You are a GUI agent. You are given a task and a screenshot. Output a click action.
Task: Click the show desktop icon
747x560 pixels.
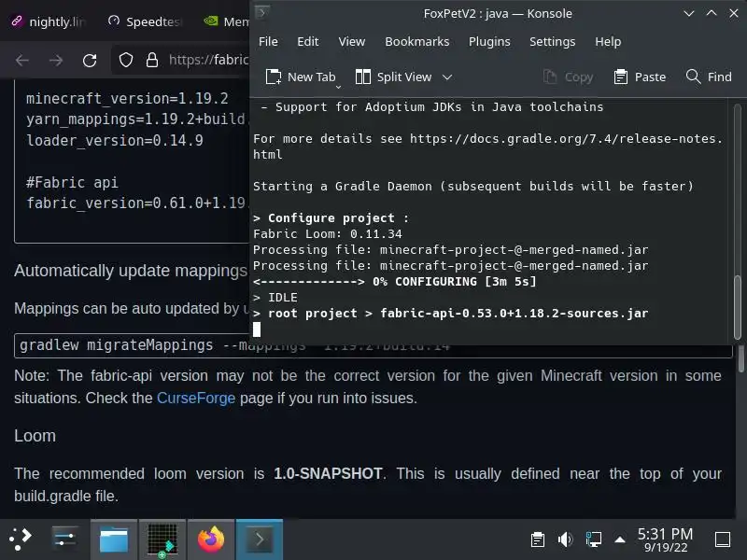point(722,539)
